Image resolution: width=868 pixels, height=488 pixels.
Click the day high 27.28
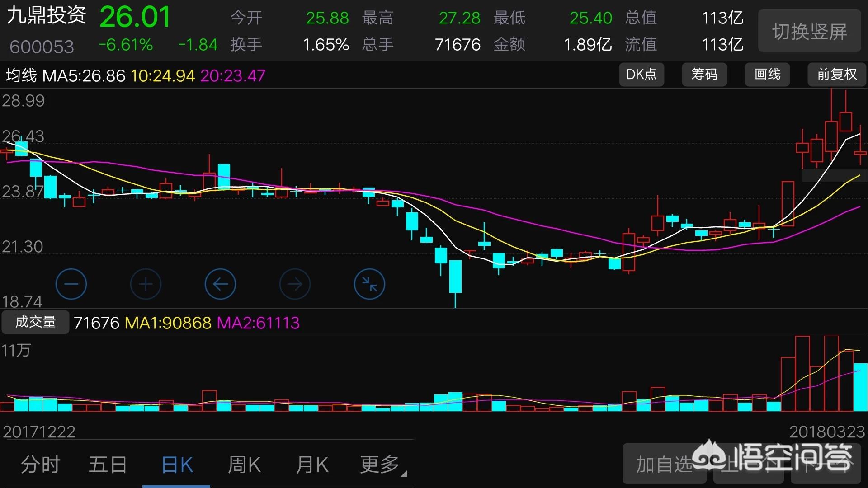click(459, 18)
